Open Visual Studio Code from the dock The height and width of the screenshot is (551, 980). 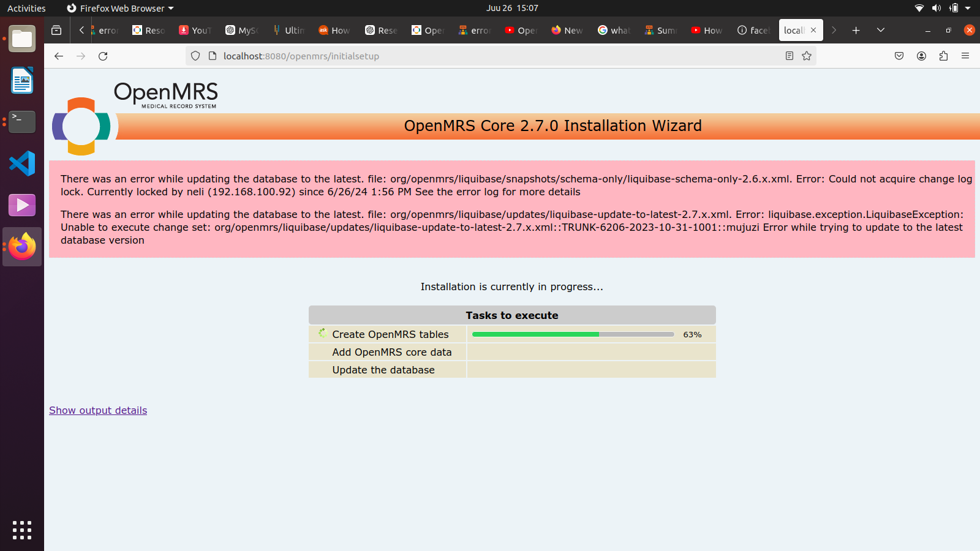pos(22,163)
